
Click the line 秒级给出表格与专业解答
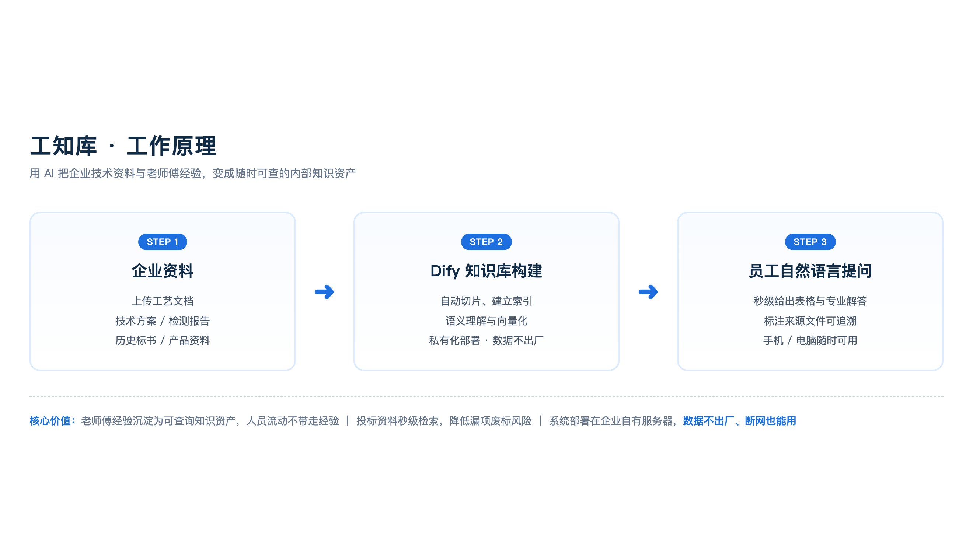[x=810, y=301]
